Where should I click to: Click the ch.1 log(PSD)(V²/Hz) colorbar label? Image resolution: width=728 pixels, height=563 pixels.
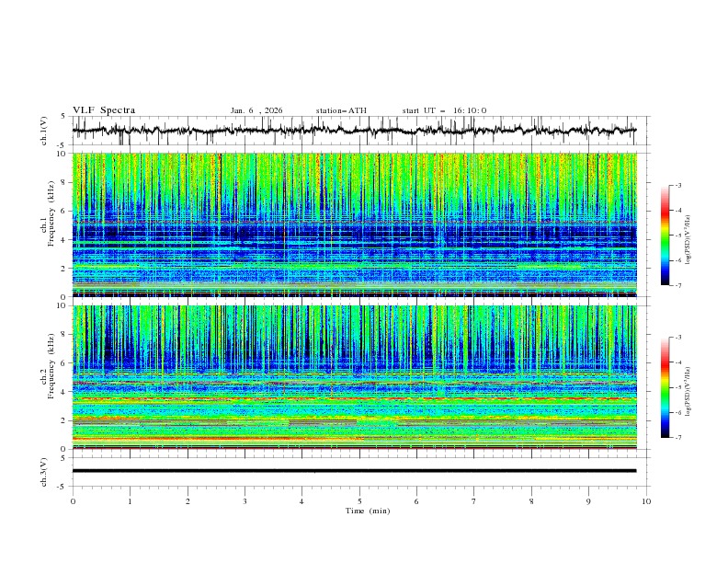click(688, 240)
